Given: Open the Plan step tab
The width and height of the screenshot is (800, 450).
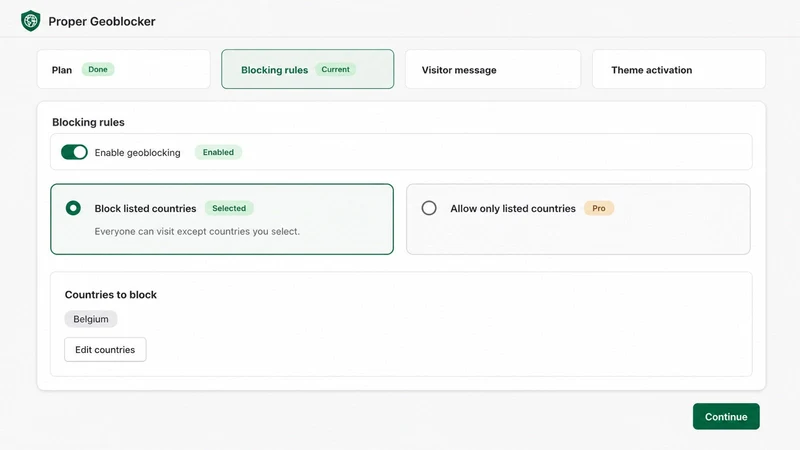Looking at the screenshot, I should [123, 69].
